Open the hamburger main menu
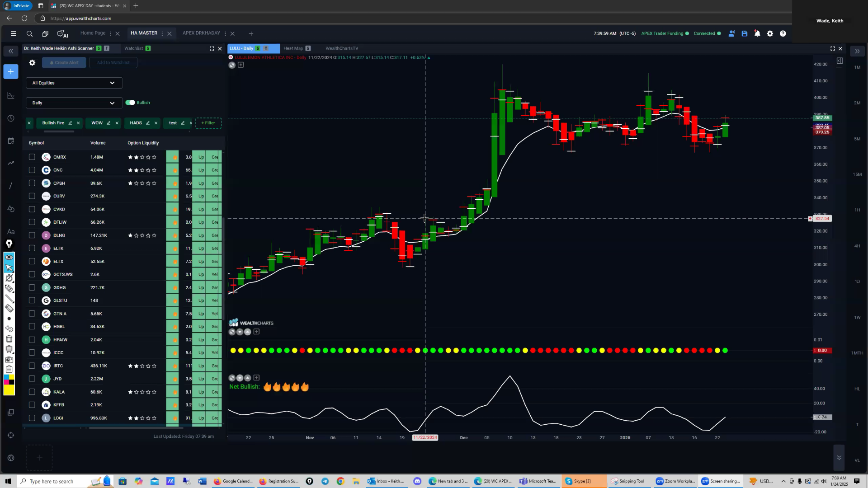Image resolution: width=868 pixels, height=488 pixels. 14,33
